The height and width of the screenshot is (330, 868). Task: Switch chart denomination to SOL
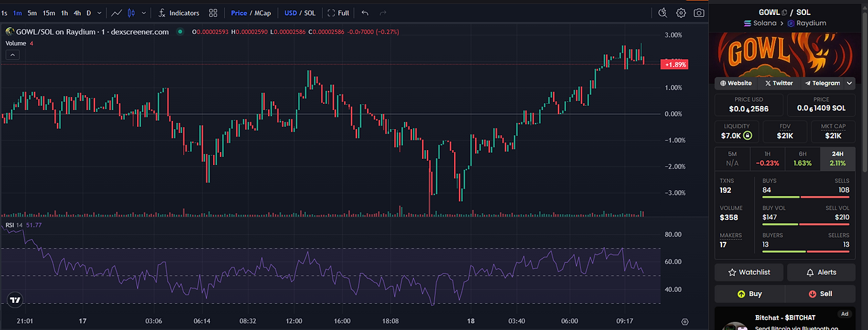point(309,13)
